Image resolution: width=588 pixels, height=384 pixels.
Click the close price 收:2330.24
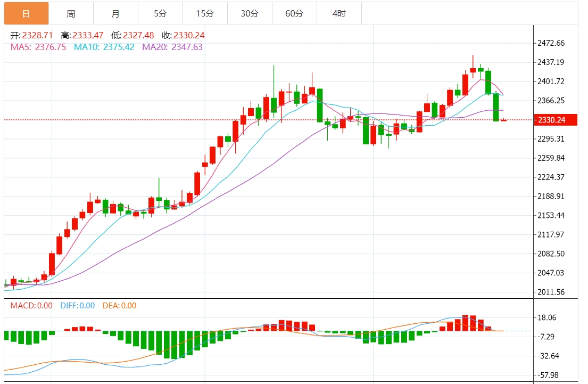pos(184,35)
